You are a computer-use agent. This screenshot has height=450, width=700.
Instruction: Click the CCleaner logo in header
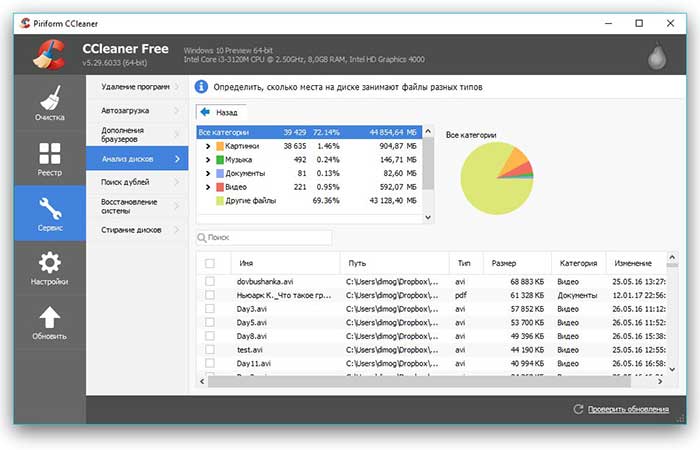tap(50, 55)
